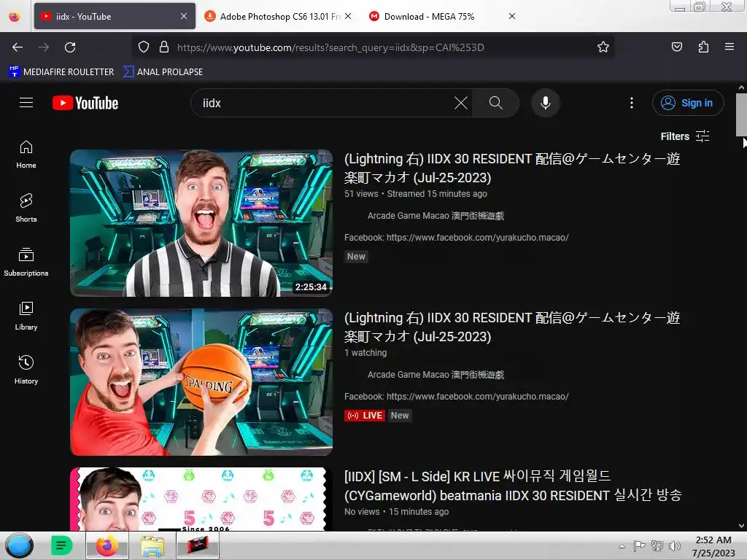Open the volume speaker tray icon
Image resolution: width=747 pixels, height=560 pixels.
pos(675,546)
